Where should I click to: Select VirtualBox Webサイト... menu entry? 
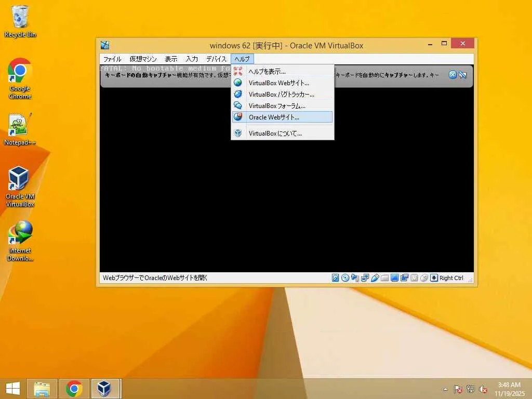click(x=282, y=83)
